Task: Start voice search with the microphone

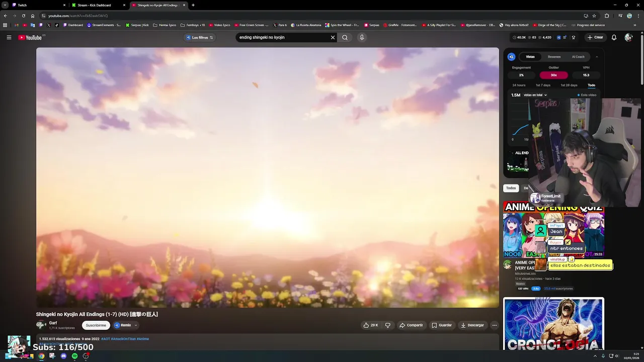Action: tap(361, 37)
